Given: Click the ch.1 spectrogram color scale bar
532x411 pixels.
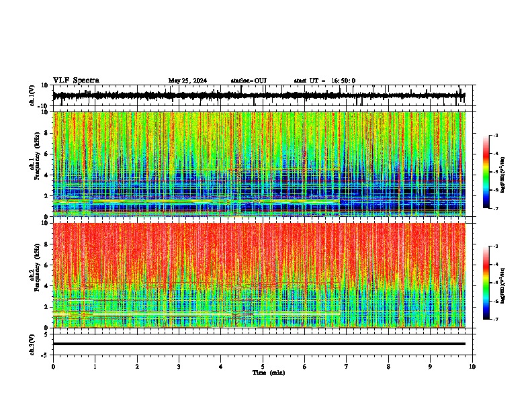Looking at the screenshot, I should [x=486, y=172].
